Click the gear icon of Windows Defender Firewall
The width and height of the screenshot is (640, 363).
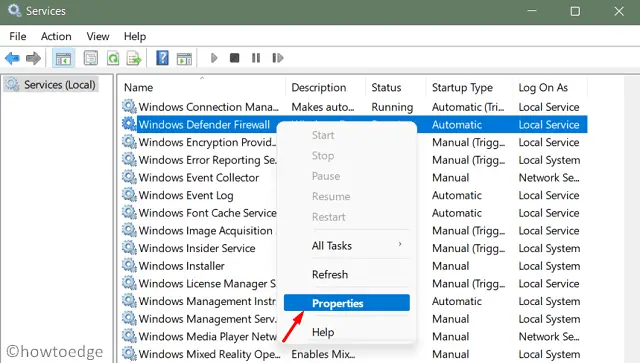(129, 124)
